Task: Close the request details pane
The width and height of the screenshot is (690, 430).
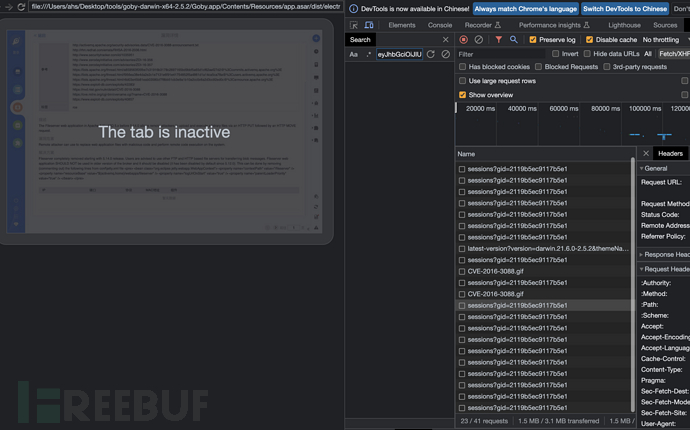Action: pyautogui.click(x=644, y=153)
